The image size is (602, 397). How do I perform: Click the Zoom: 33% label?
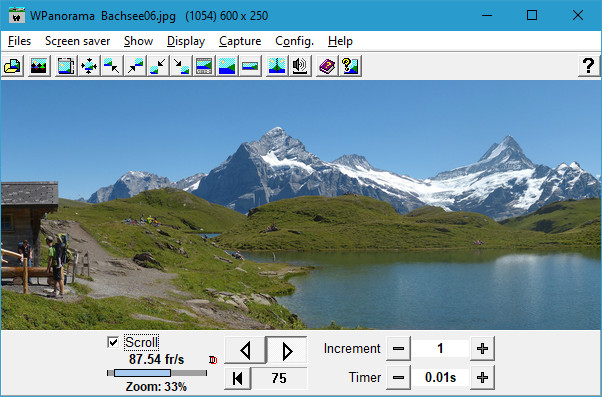(x=156, y=386)
